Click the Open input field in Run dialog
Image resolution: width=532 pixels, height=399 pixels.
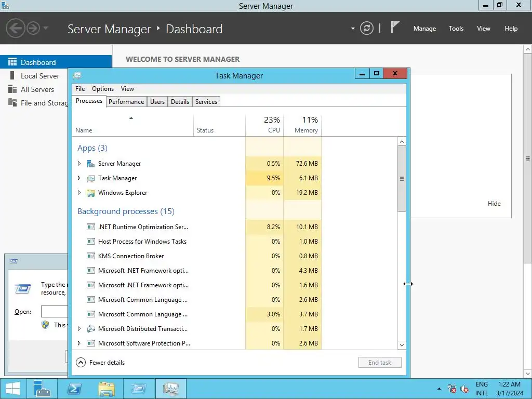pos(54,312)
